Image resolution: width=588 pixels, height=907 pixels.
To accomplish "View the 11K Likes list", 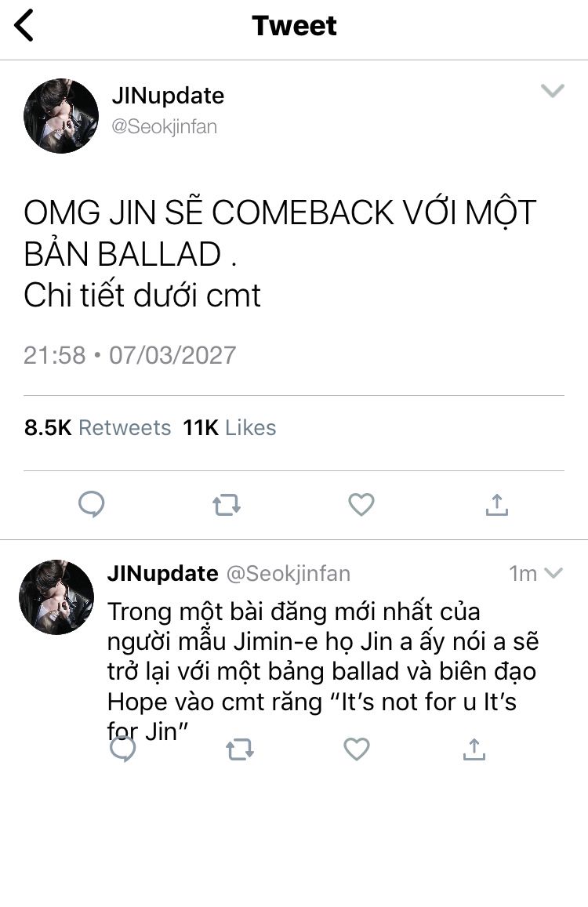I will point(230,427).
